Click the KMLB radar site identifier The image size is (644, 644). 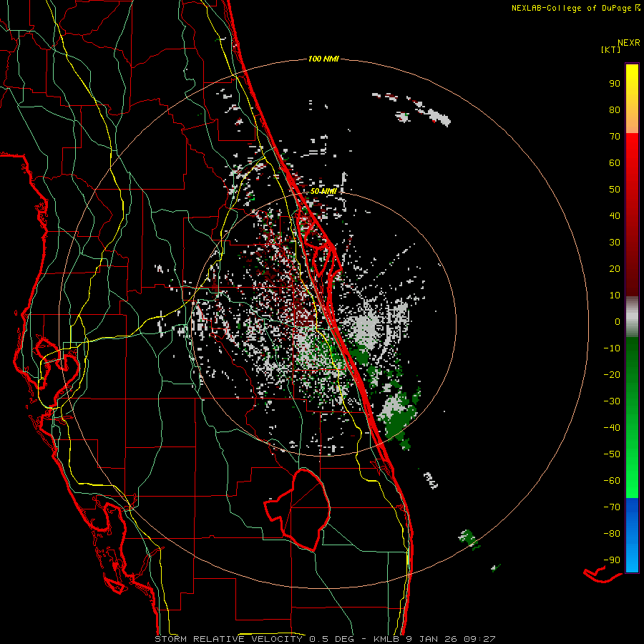pyautogui.click(x=386, y=639)
